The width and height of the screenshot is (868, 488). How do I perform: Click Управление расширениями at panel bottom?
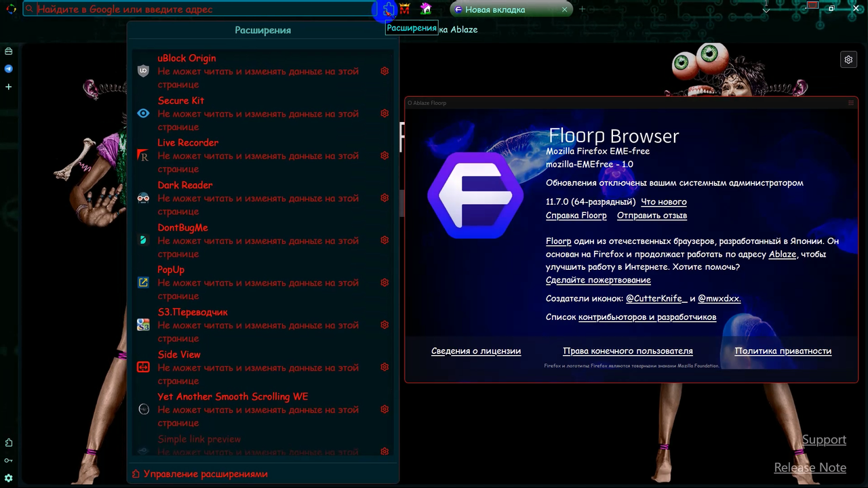(199, 474)
